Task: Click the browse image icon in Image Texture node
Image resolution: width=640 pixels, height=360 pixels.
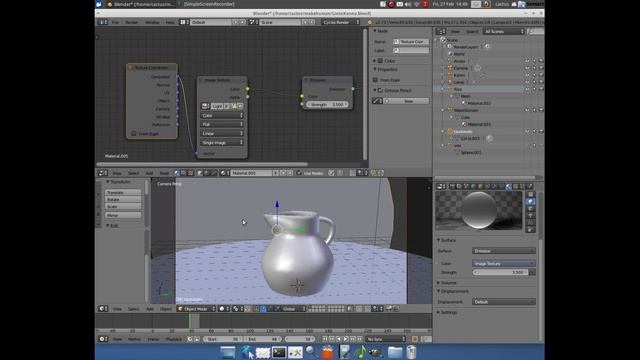Action: 206,106
